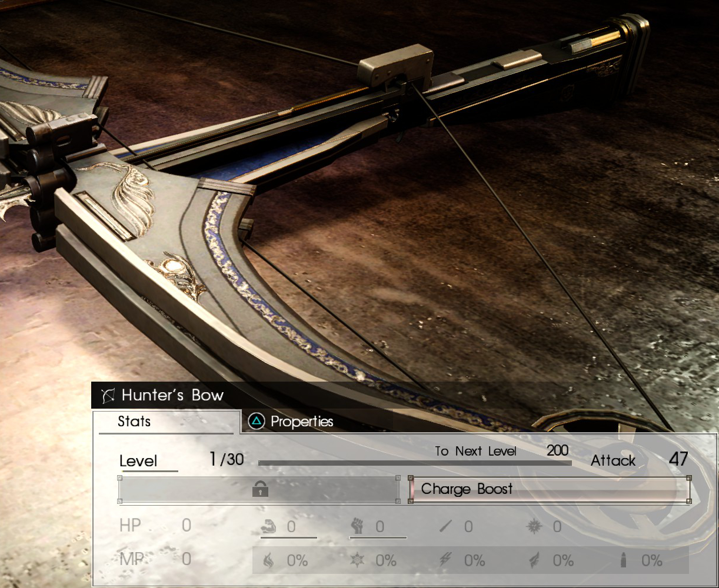719x588 pixels.
Task: Click the starburst spirit stat icon
Action: 534,527
